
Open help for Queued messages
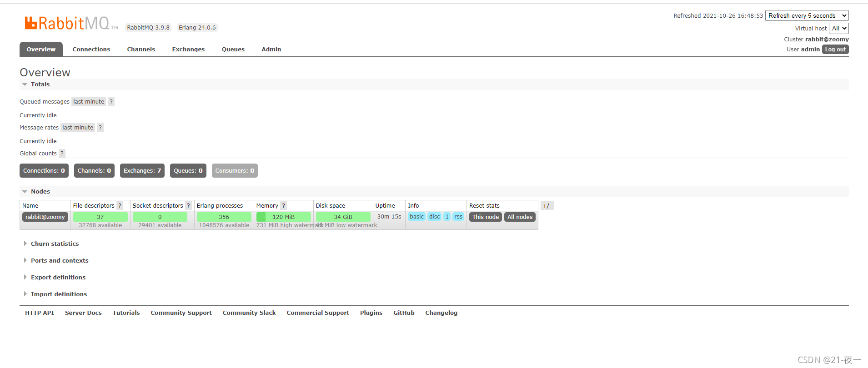[111, 102]
